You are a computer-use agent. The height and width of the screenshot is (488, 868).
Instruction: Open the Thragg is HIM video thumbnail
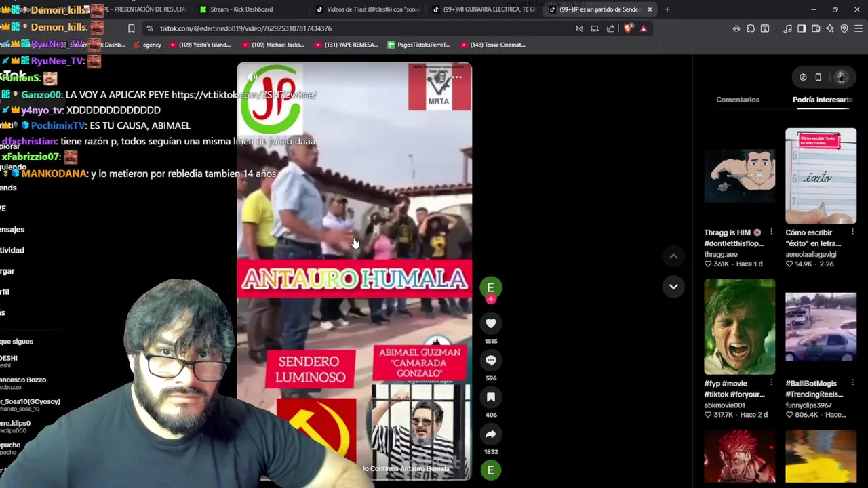tap(739, 176)
